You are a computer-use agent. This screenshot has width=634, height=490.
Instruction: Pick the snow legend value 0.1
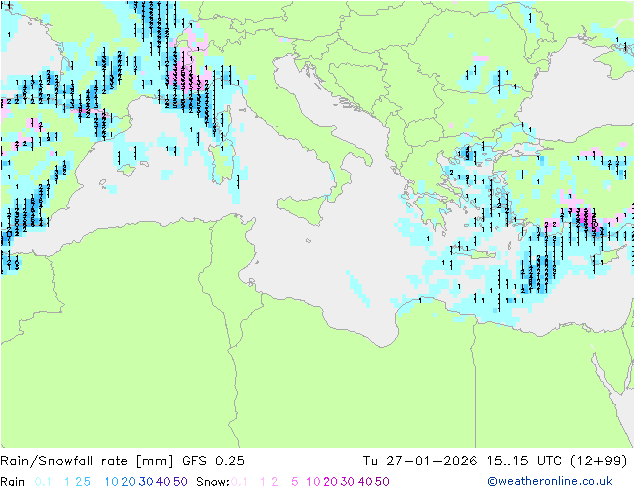(x=239, y=482)
